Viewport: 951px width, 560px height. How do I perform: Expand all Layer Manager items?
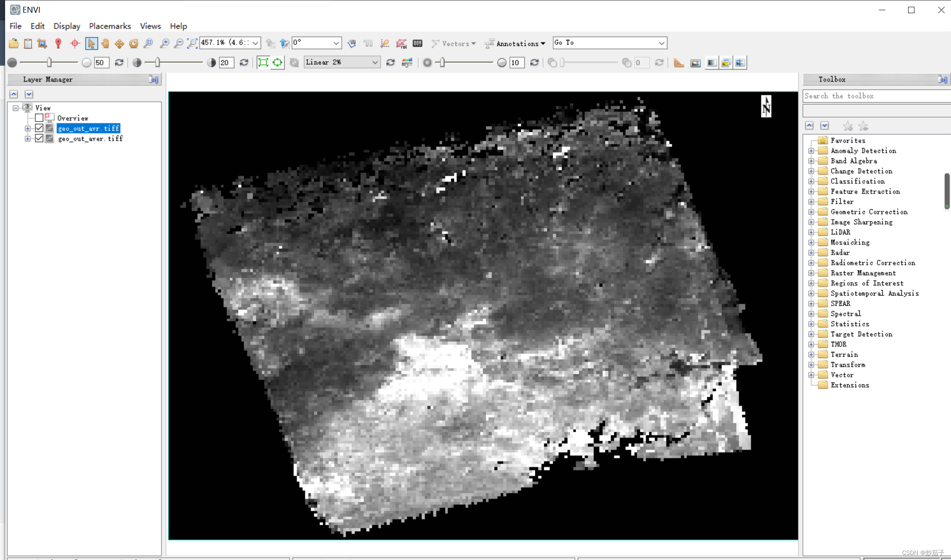(29, 94)
